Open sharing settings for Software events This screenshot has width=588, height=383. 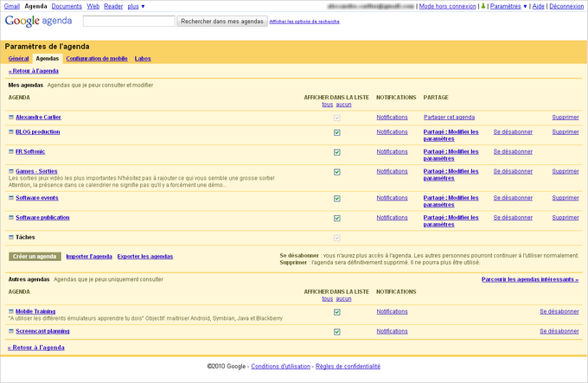tap(451, 201)
